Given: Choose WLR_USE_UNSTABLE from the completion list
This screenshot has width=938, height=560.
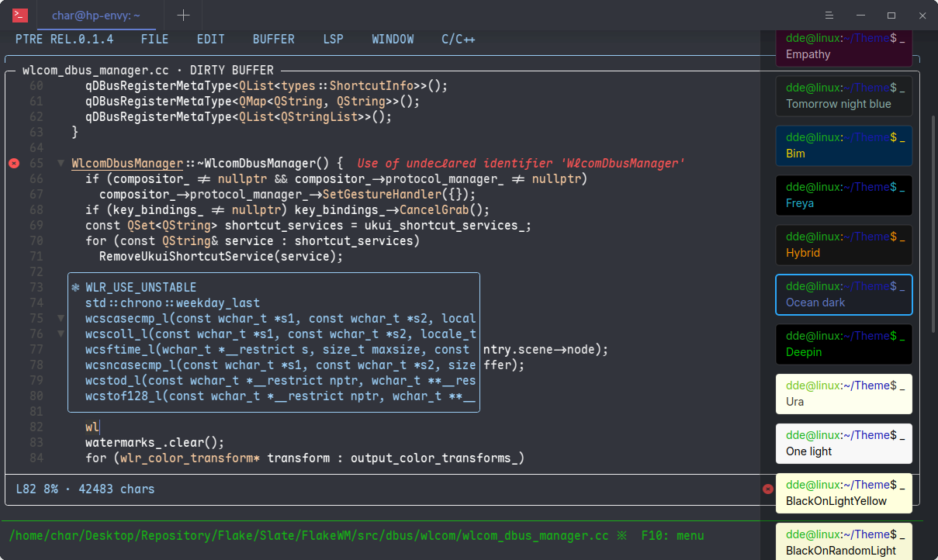Looking at the screenshot, I should click(x=274, y=288).
